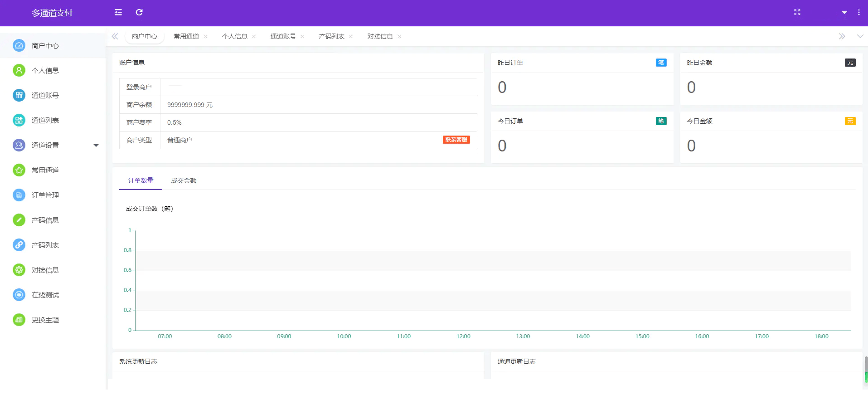Open 个人信息 via its green user icon
Screen dimensions: 868x419
19,70
